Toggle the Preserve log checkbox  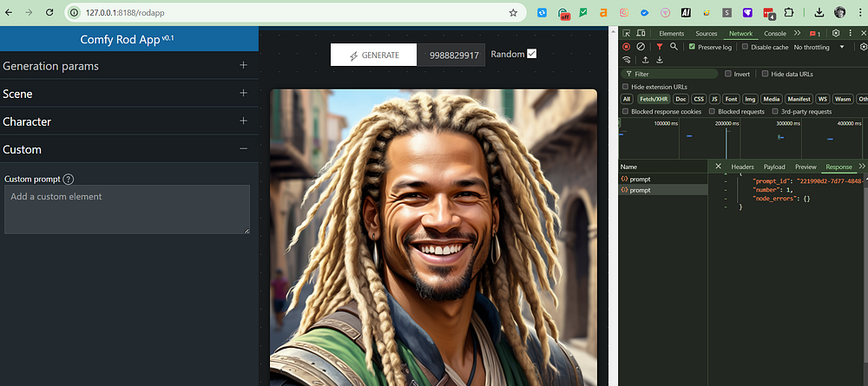[692, 47]
